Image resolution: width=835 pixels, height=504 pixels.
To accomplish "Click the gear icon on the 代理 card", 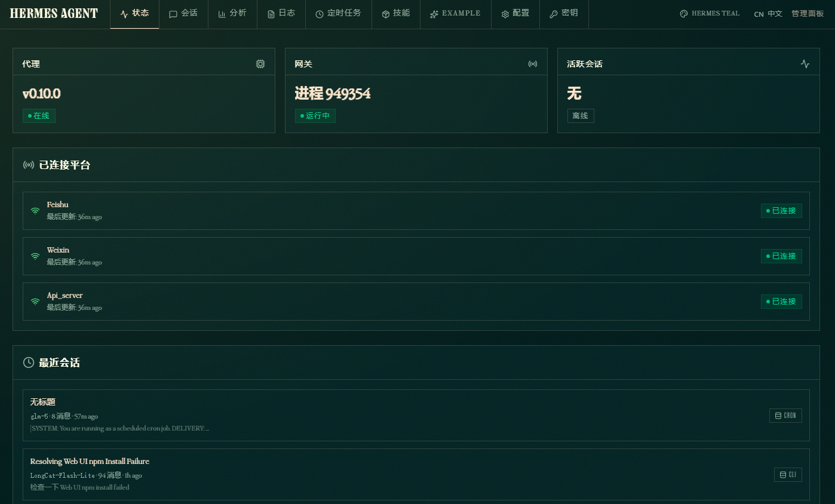I will 260,63.
